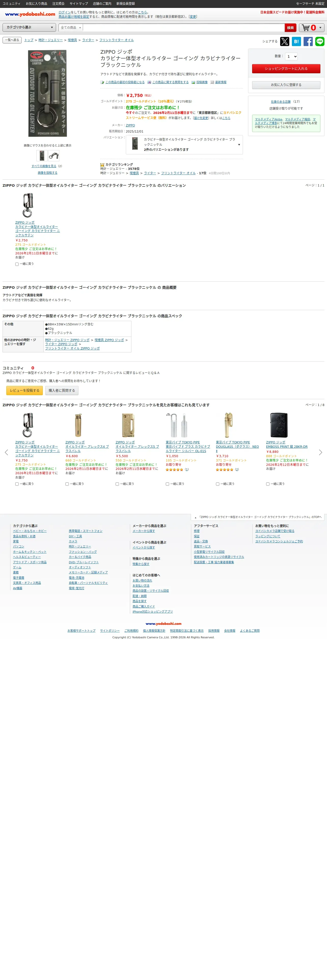327x980 pixels.
Task: Click レビューを投稿する button
Action: pyautogui.click(x=24, y=390)
